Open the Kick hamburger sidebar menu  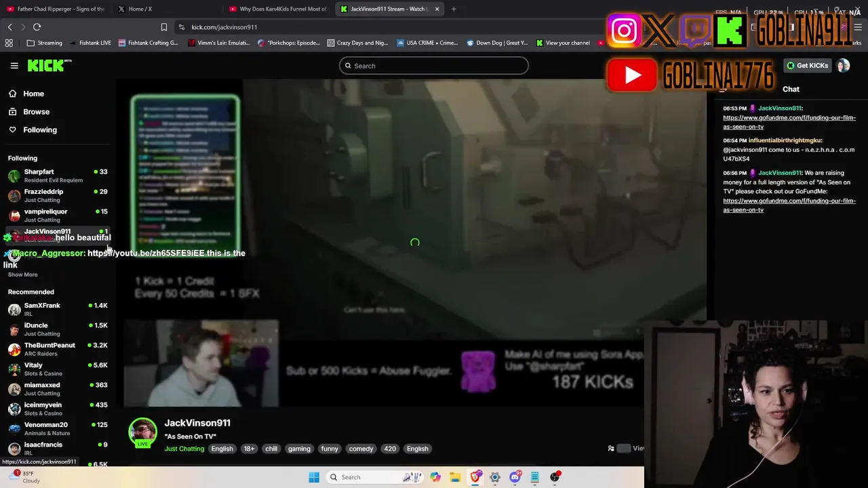point(14,66)
